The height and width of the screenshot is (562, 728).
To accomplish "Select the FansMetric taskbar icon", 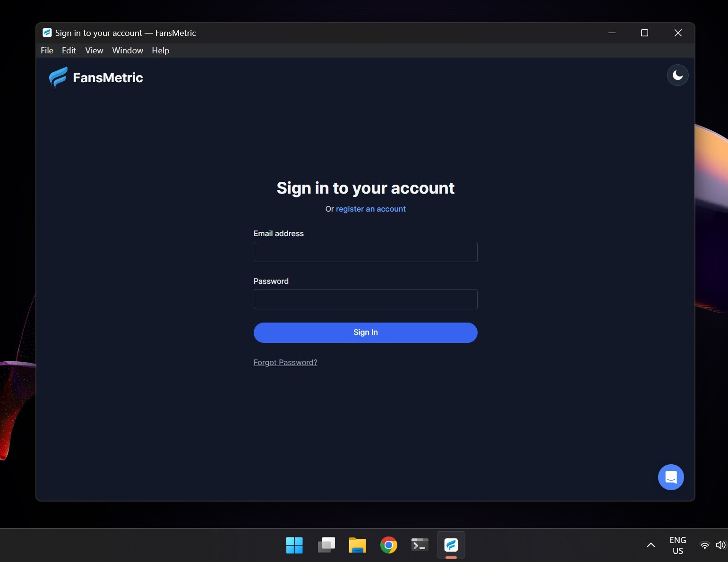I will click(451, 545).
